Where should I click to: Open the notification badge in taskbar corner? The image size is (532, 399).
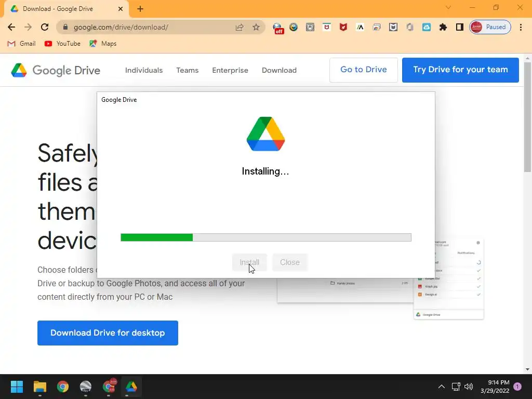tap(517, 387)
